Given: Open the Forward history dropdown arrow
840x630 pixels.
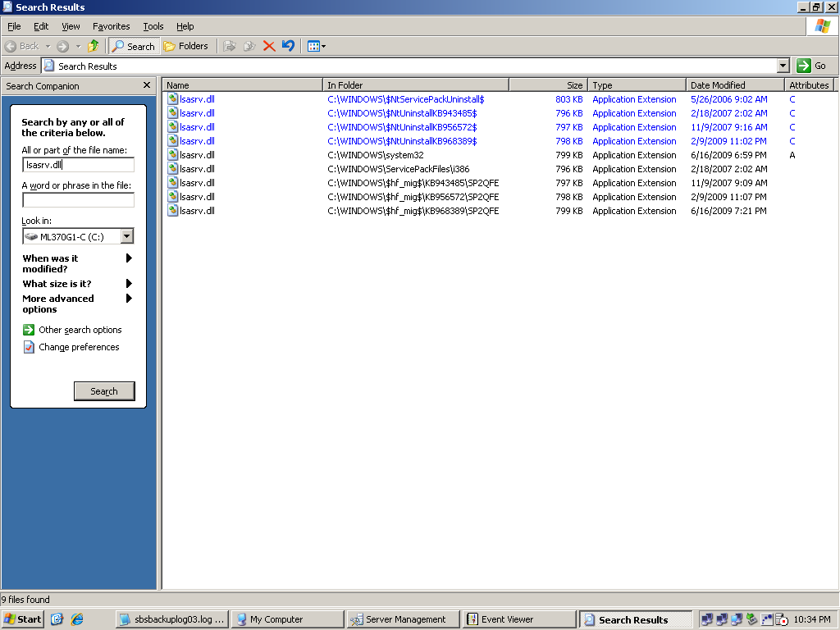Looking at the screenshot, I should 78,47.
